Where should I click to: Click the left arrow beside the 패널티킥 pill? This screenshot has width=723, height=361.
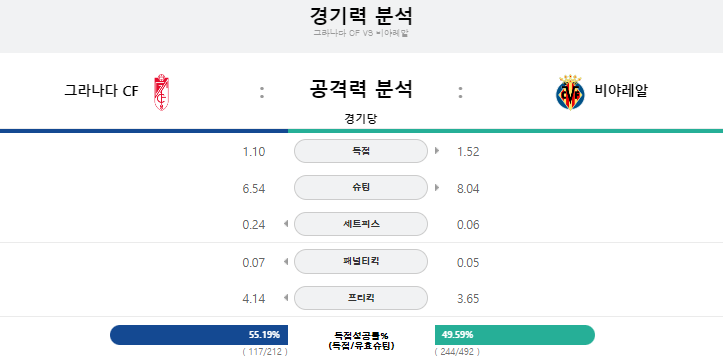[x=285, y=261]
